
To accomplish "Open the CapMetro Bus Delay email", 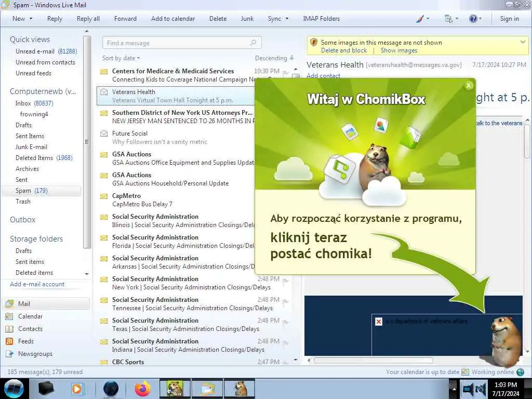I will (x=177, y=200).
